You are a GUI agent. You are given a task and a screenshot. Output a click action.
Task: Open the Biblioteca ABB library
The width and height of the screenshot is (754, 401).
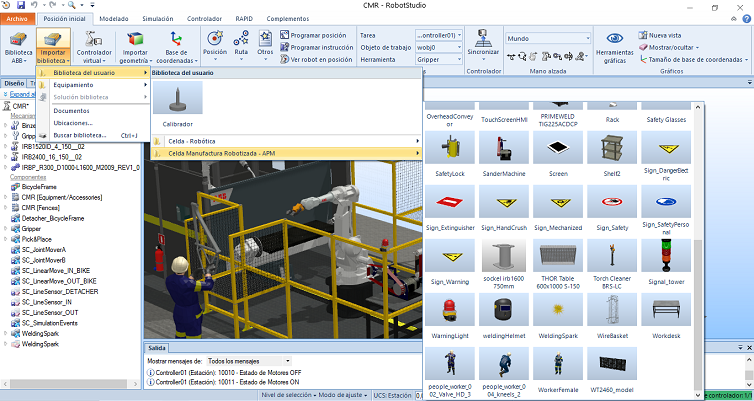pyautogui.click(x=18, y=47)
